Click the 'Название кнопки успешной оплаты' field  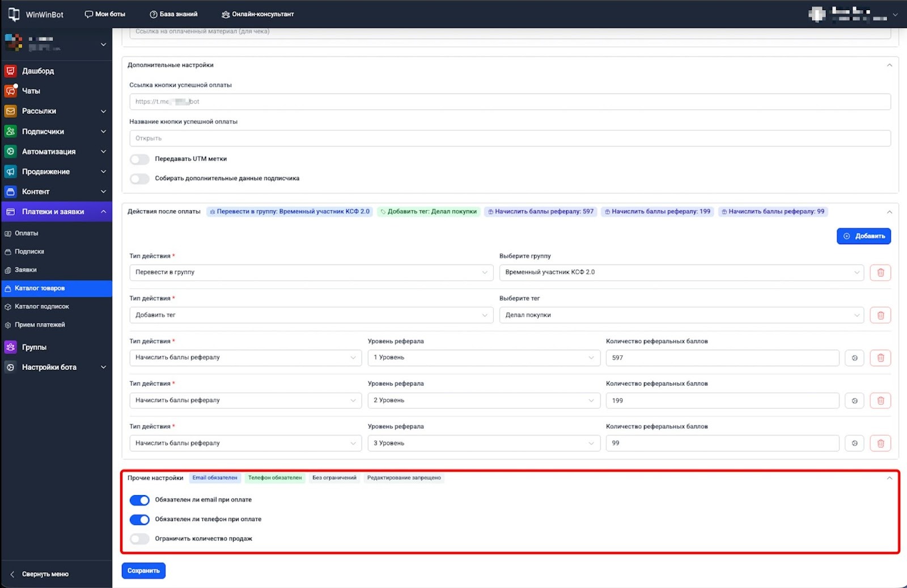[x=510, y=138]
